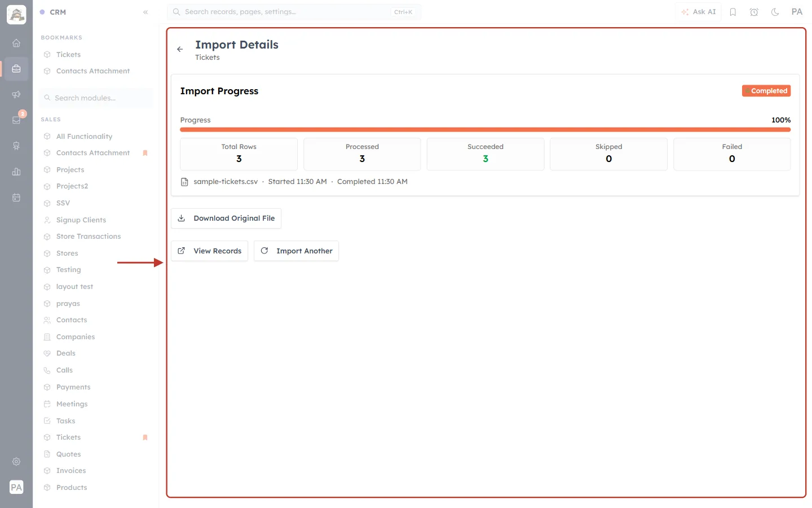Click the Skipped count card

click(x=608, y=154)
